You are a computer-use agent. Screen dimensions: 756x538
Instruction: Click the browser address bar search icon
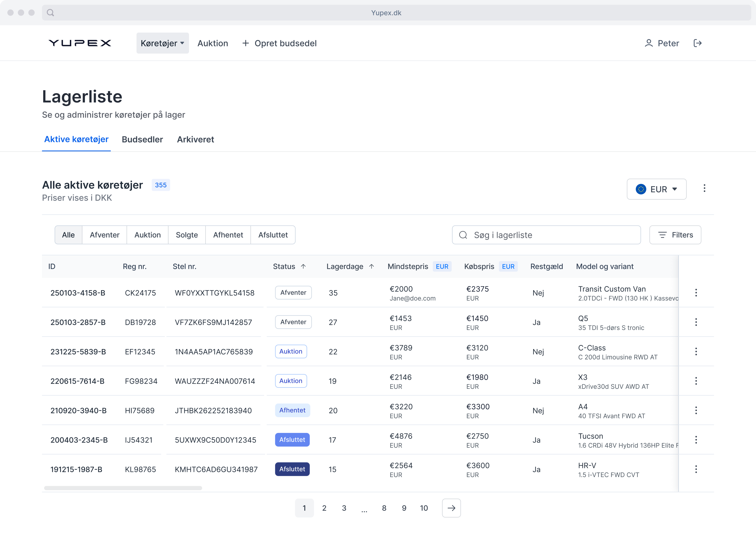[x=50, y=13]
